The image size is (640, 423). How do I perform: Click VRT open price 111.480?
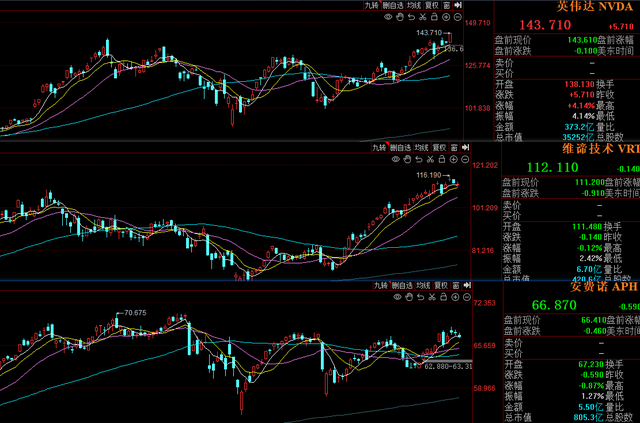coord(587,226)
